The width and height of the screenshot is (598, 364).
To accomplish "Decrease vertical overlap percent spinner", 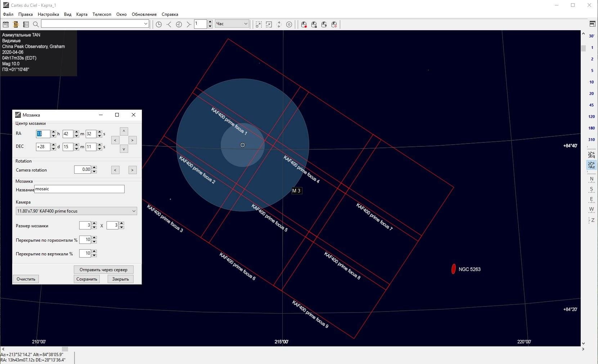I will point(94,255).
